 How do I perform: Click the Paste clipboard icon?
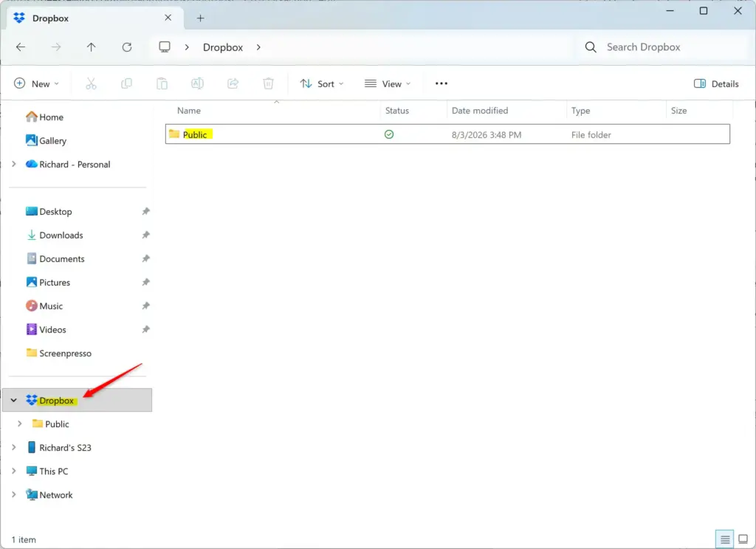tap(162, 83)
